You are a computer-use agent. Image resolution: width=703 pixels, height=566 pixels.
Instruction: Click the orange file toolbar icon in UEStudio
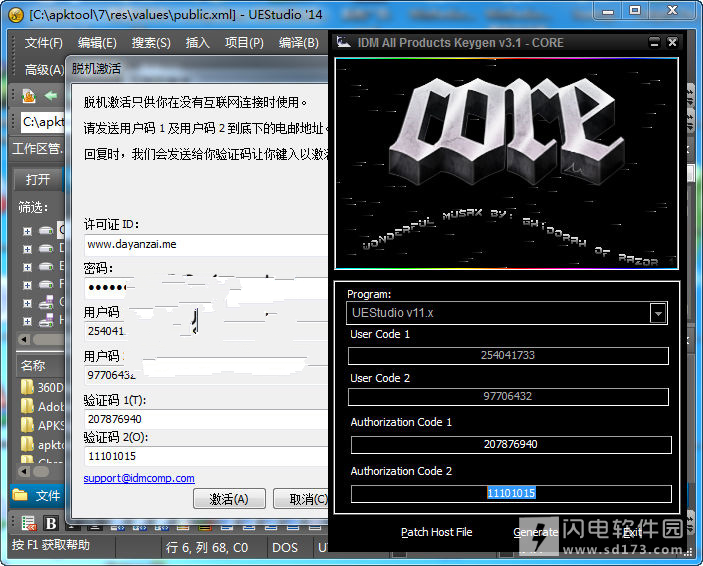pyautogui.click(x=29, y=95)
